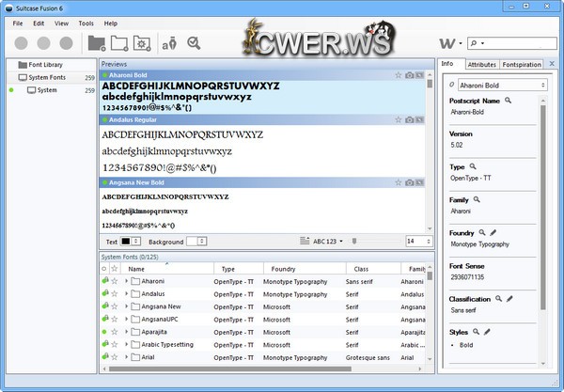Expand the Angsana New font family

tap(126, 306)
